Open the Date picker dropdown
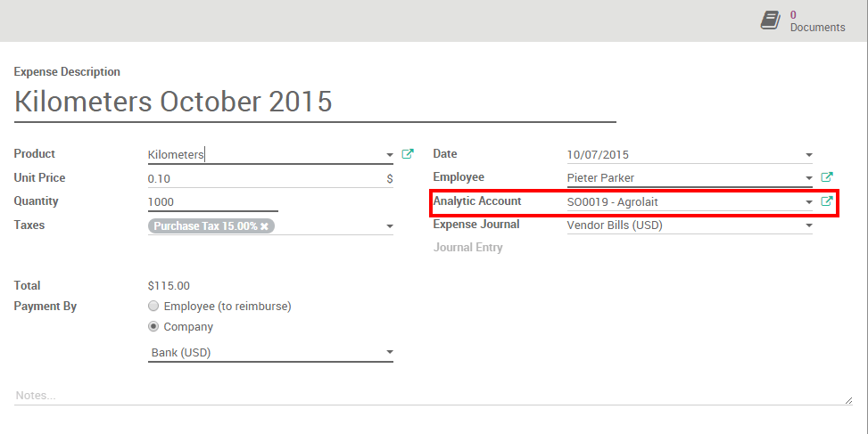 808,155
